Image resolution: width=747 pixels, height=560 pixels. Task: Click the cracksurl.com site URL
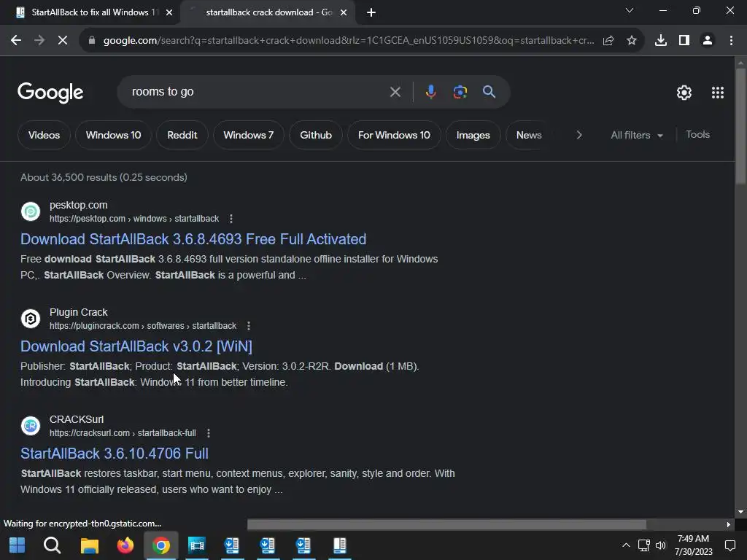123,433
